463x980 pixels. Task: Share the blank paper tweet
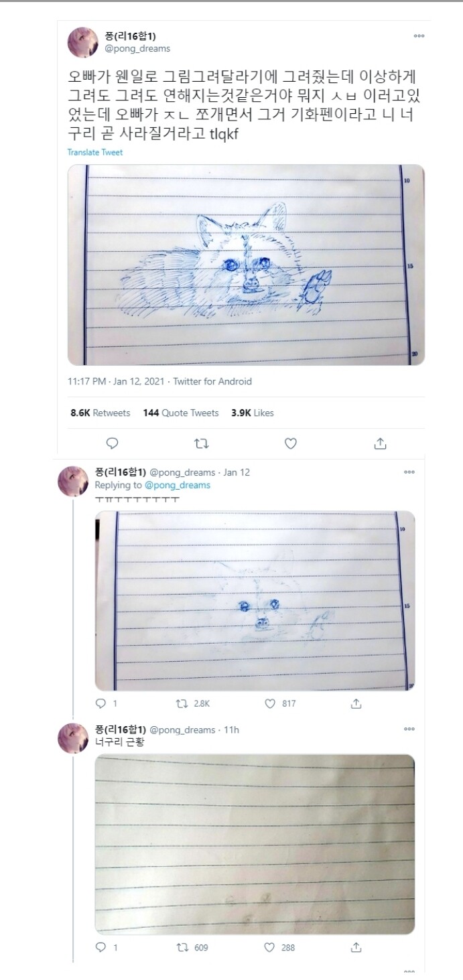356,947
